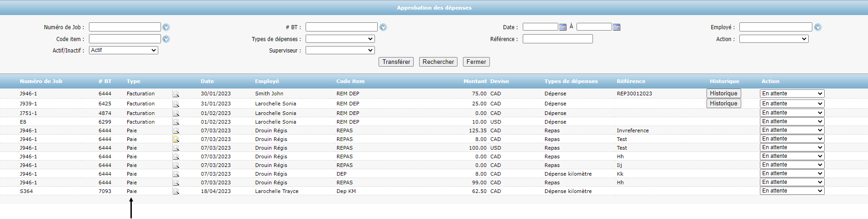The width and height of the screenshot is (868, 219).
Task: Open calendar picker for start date
Action: click(563, 27)
